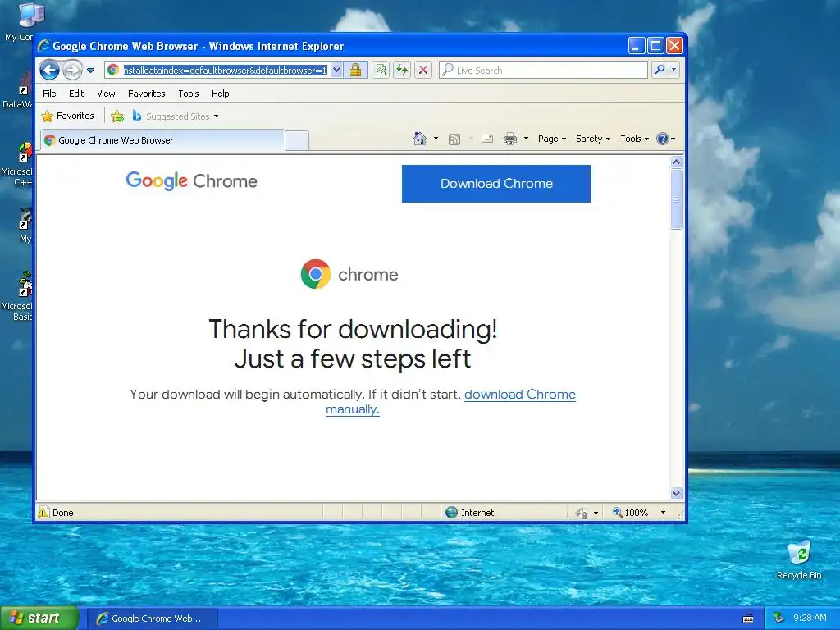
Task: Click the RSS Feeds icon
Action: (x=454, y=139)
